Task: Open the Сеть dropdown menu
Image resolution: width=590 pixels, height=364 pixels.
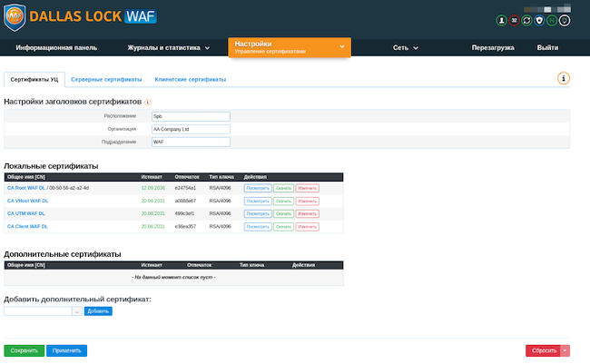Action: 405,48
